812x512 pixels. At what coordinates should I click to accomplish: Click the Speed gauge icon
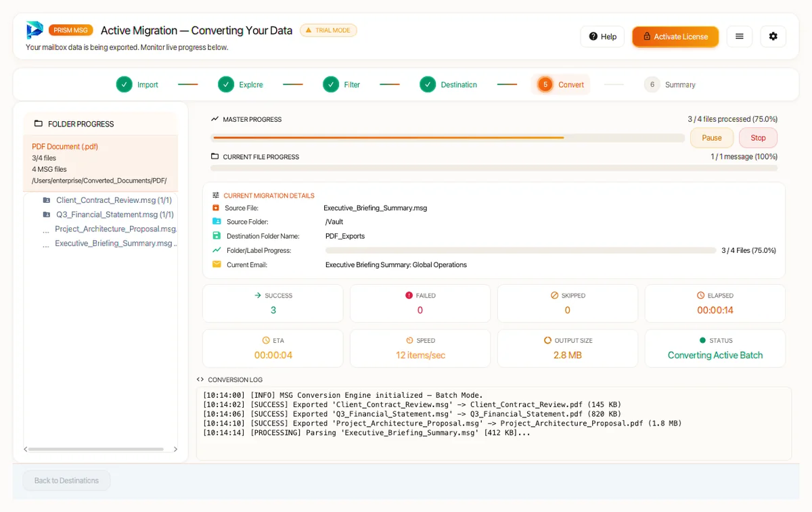click(x=409, y=340)
